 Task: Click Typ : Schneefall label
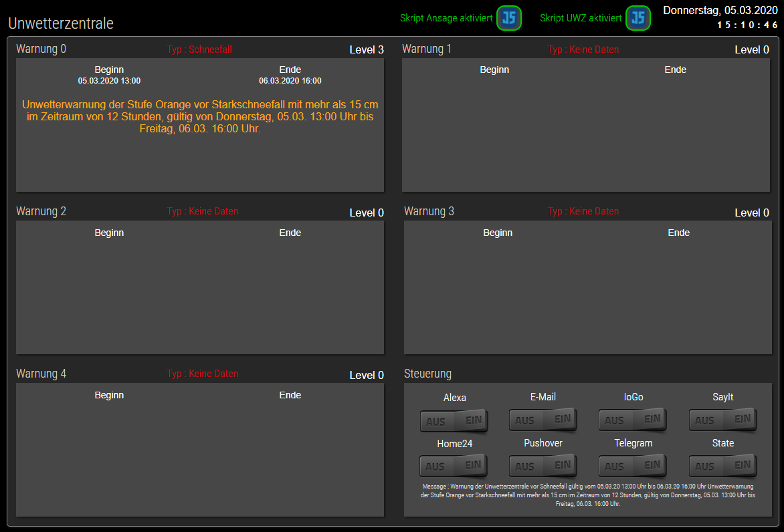coord(199,49)
